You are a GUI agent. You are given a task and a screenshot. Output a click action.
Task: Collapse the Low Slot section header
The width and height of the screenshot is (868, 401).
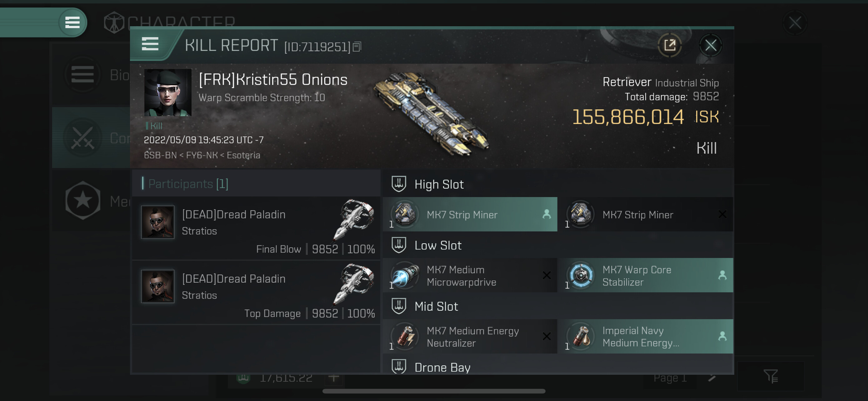pos(437,245)
